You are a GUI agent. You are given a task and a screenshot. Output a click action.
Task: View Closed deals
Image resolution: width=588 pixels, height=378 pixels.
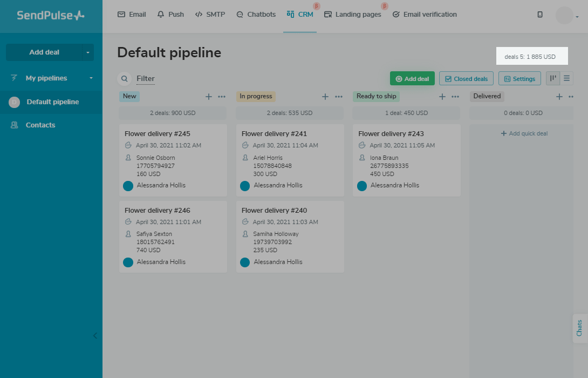466,79
